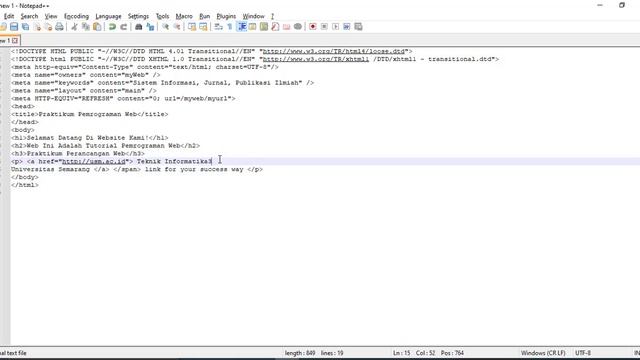
Task: Open the Run menu
Action: [x=204, y=16]
